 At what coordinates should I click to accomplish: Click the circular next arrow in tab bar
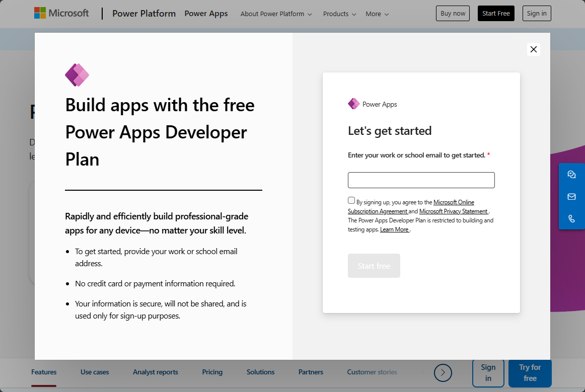point(443,372)
